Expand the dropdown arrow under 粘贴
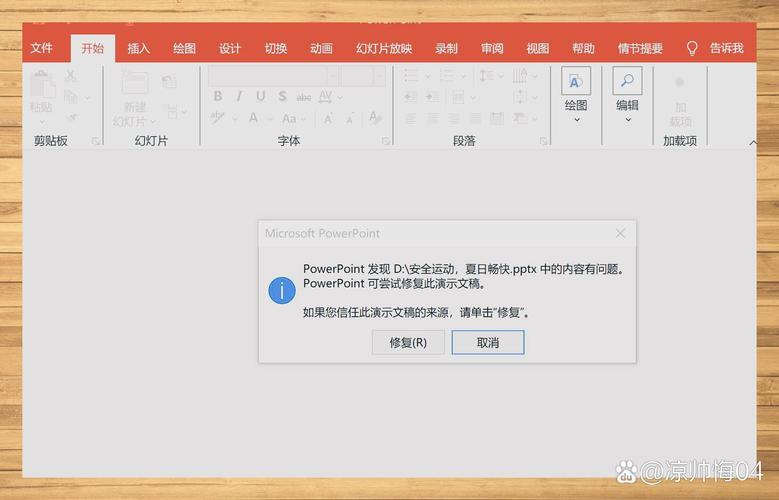This screenshot has height=500, width=779. point(42,121)
